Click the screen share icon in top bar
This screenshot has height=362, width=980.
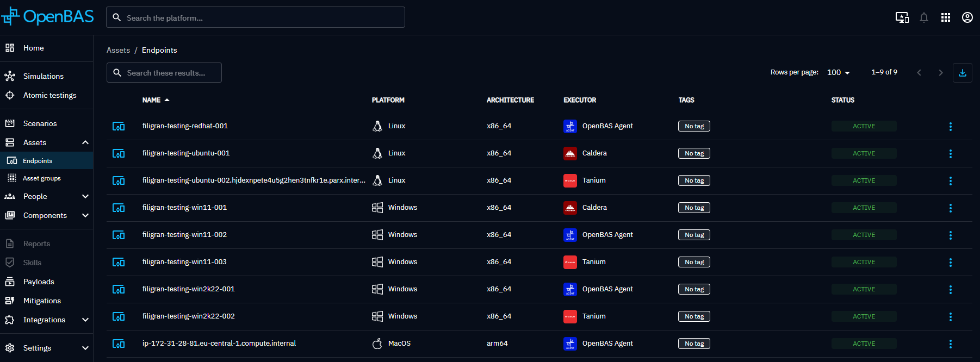[902, 17]
